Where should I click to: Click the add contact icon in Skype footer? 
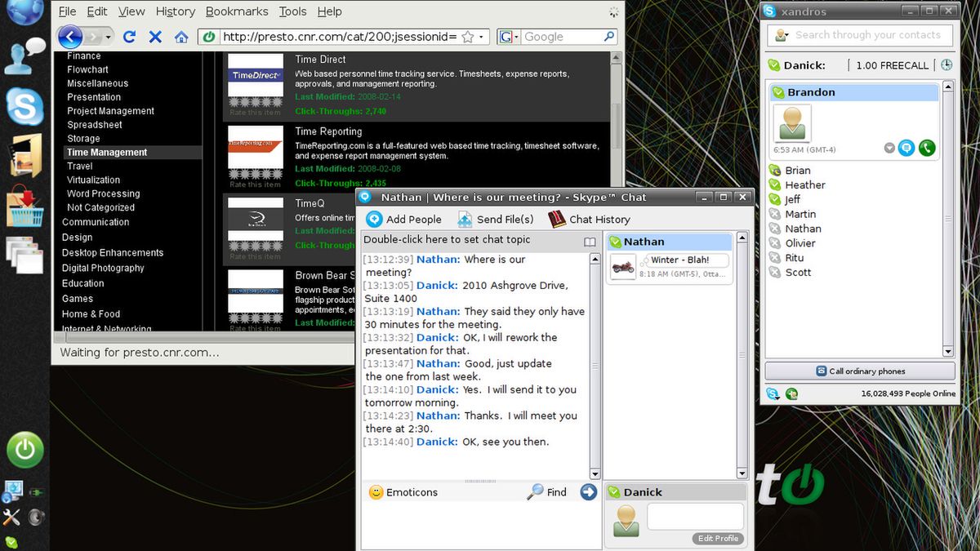(x=791, y=393)
